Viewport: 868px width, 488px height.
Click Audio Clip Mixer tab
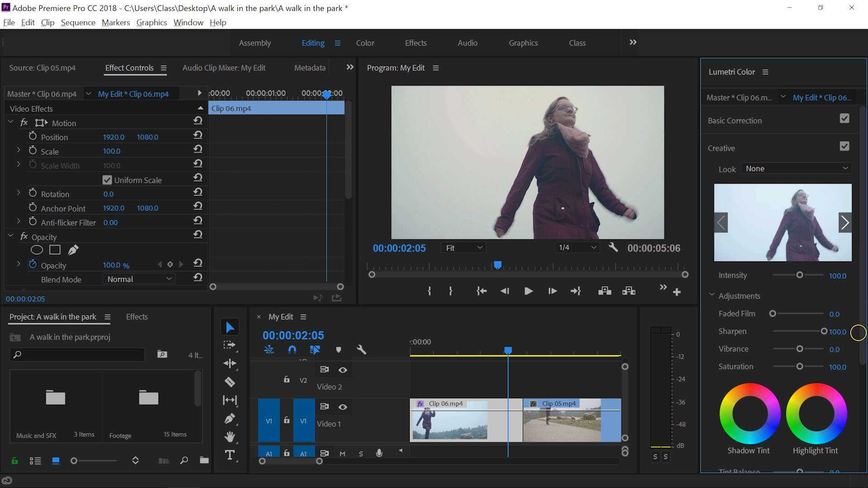point(224,68)
